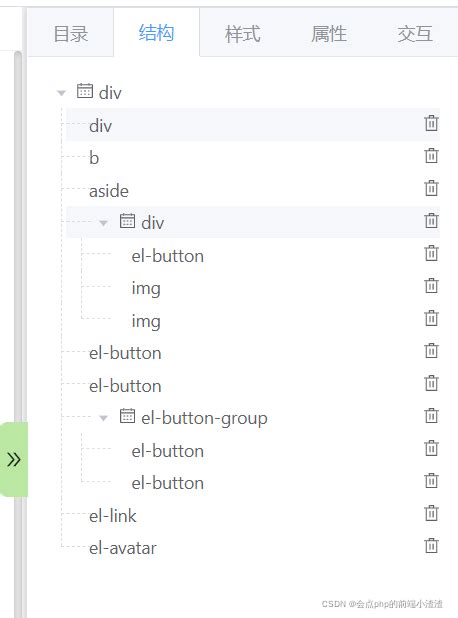Viewport: 458px width, 618px height.
Task: Collapse the nested div containing img items
Action: [103, 223]
